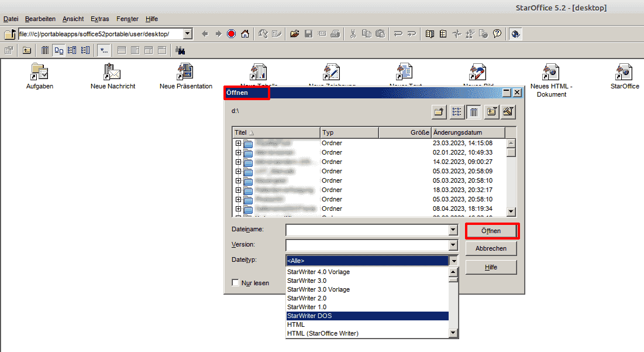Open the Version dropdown arrow

point(453,245)
